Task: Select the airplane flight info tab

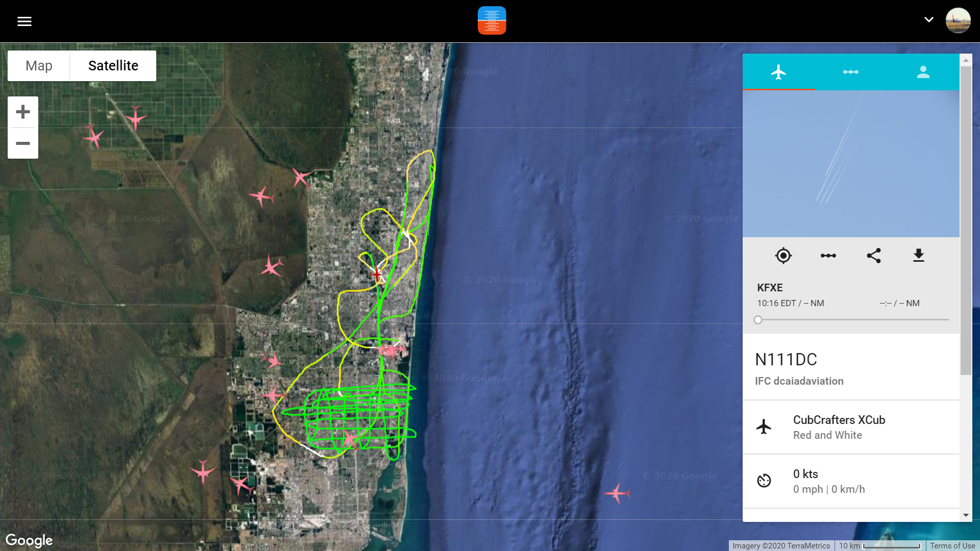Action: 778,72
